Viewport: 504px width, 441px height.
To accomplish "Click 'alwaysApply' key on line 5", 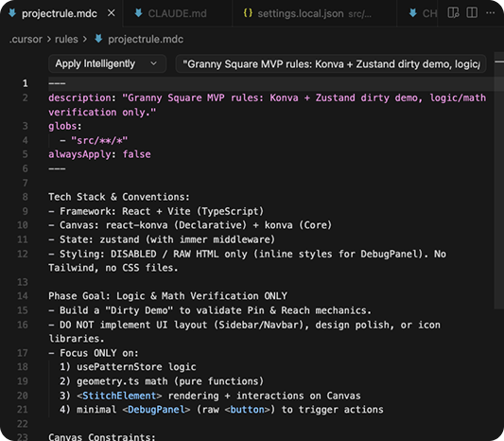I will [79, 154].
